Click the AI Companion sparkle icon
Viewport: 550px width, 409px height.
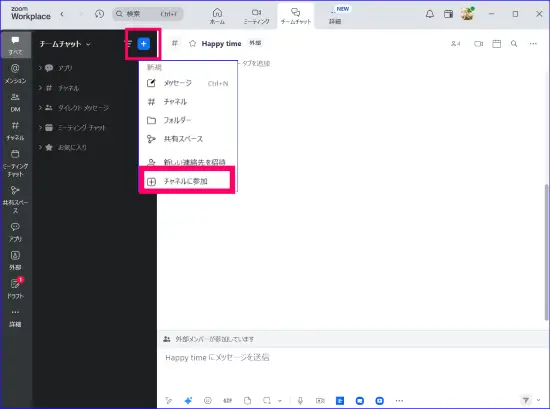click(x=188, y=401)
